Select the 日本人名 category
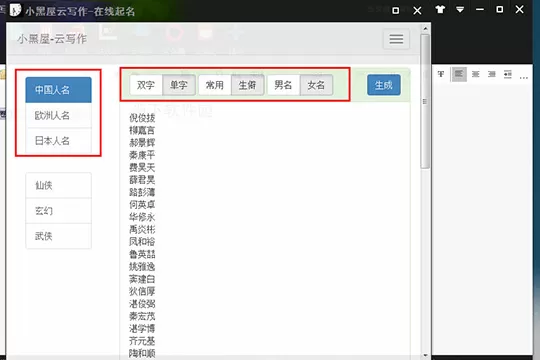The height and width of the screenshot is (360, 540). coord(59,141)
